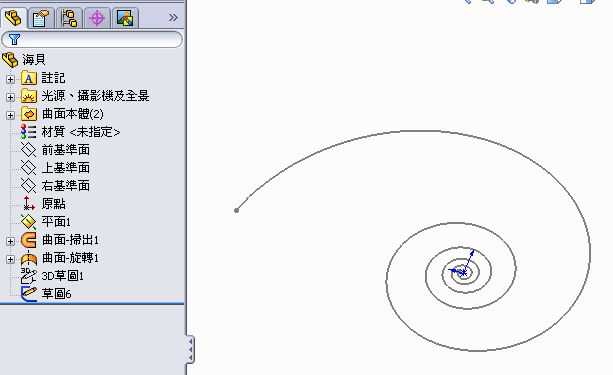This screenshot has width=613, height=375.
Task: Expand the 曲面-旋轉1 feature
Action: point(10,259)
